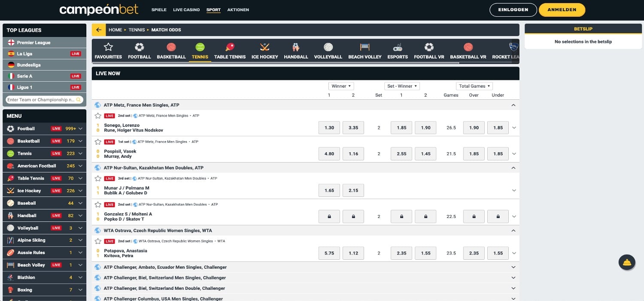Expand ATP Challenger Biel Men Double section
The image size is (644, 301).
tap(513, 288)
